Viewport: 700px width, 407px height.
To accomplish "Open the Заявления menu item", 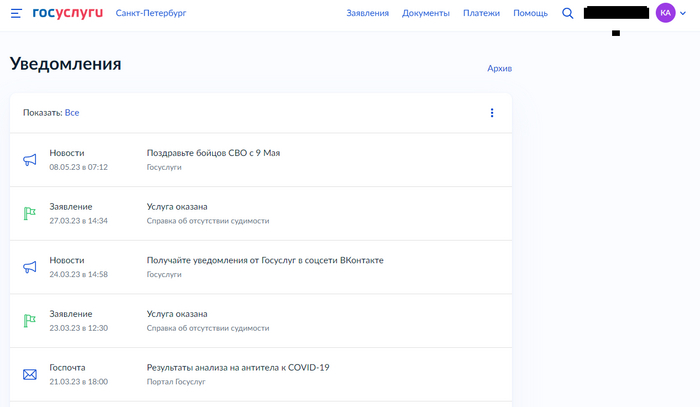I will pos(367,13).
